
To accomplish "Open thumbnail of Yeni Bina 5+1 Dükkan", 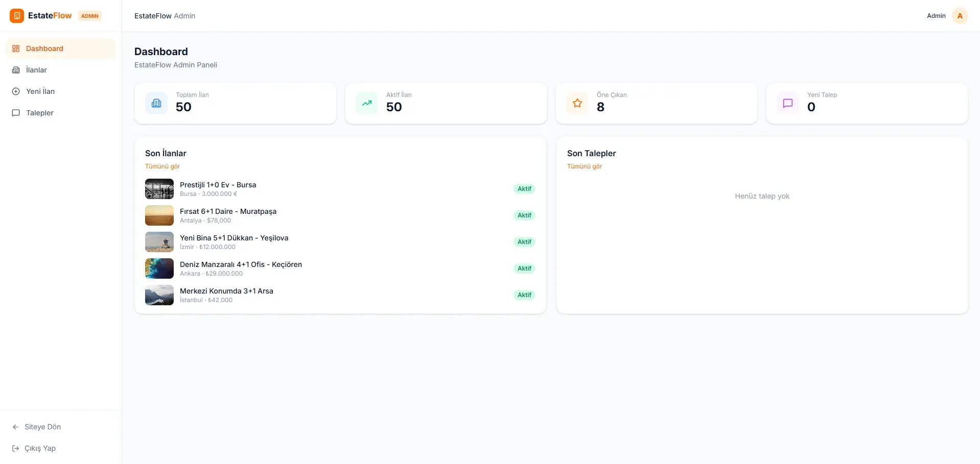I will 159,242.
